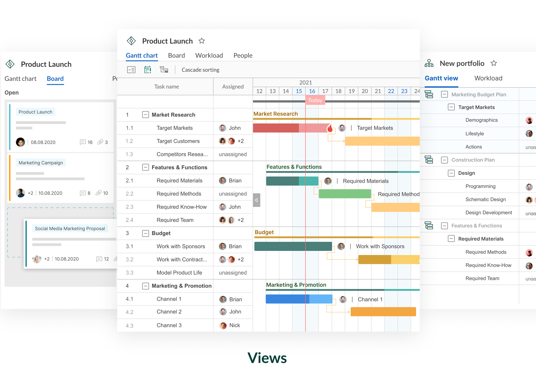Click Gantt icon beside Construction Plan
536x392 pixels.
pos(429,160)
